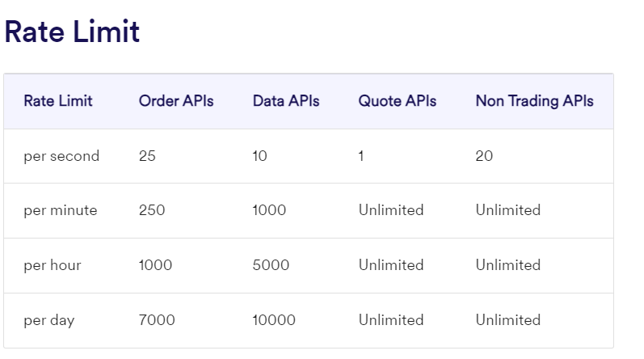The image size is (644, 359).
Task: Select the per hour row label
Action: 53,265
